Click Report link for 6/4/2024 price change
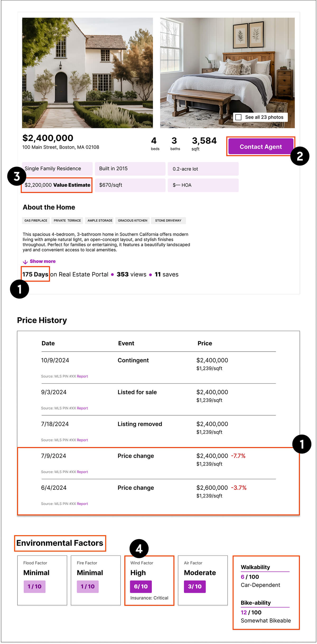Screen dimensions: 317x644 tap(82, 504)
